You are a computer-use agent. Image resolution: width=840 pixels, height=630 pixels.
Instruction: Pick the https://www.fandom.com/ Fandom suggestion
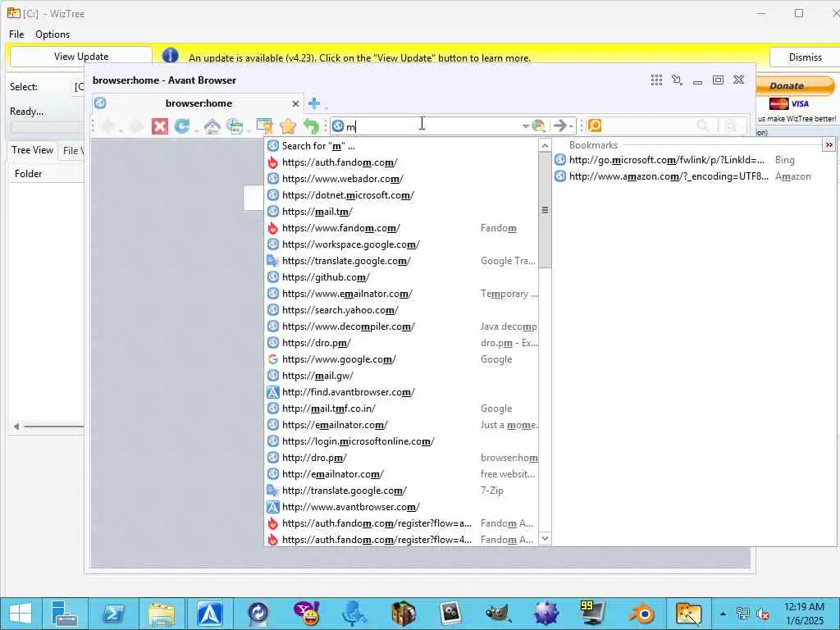coord(402,228)
